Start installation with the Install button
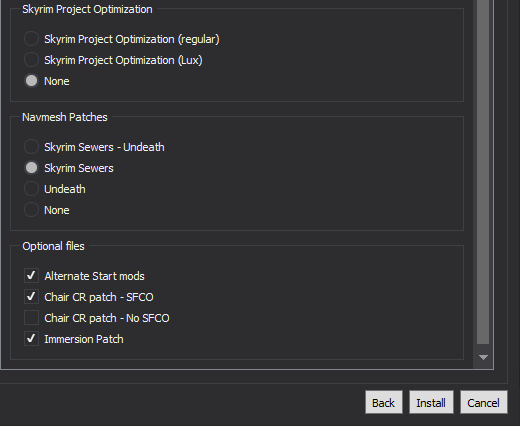This screenshot has height=426, width=520. pyautogui.click(x=431, y=402)
